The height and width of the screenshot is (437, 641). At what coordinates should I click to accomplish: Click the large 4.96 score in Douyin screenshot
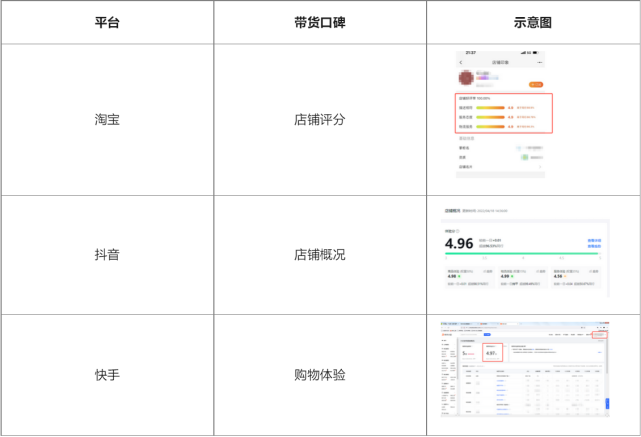[459, 244]
